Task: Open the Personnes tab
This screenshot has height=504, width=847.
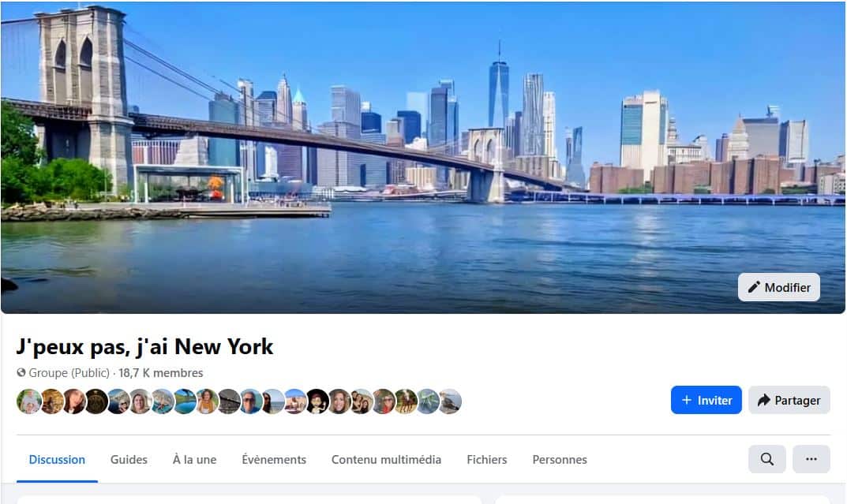Action: (x=560, y=460)
